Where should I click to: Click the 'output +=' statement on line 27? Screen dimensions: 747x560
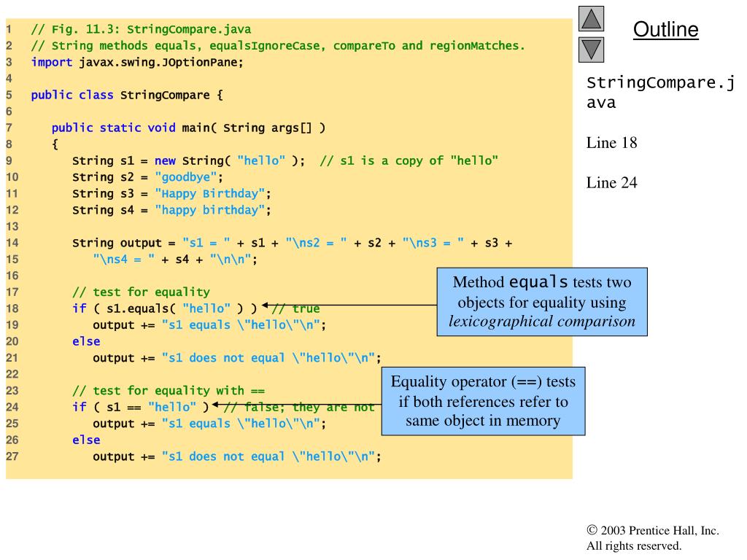tap(237, 456)
